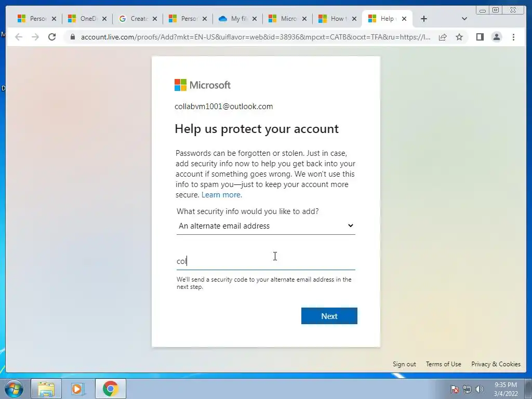Open the Learn more link
Screen dimensions: 532x399
click(221, 195)
